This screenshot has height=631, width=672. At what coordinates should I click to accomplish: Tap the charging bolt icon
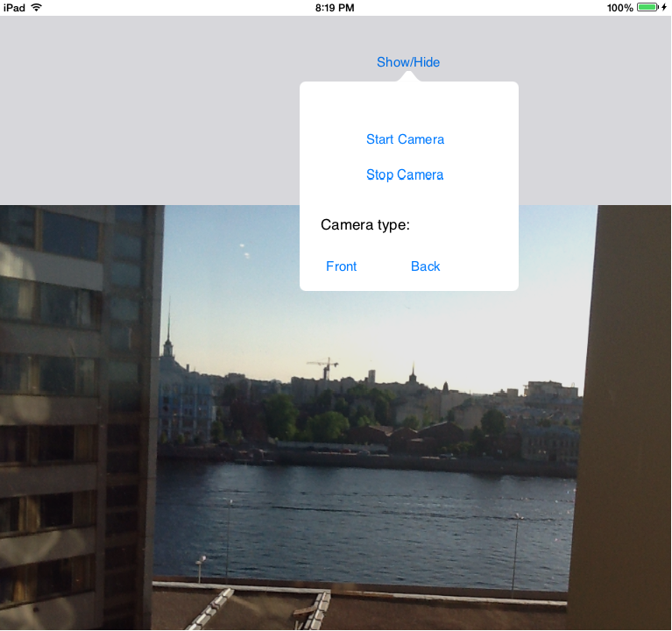coord(664,7)
